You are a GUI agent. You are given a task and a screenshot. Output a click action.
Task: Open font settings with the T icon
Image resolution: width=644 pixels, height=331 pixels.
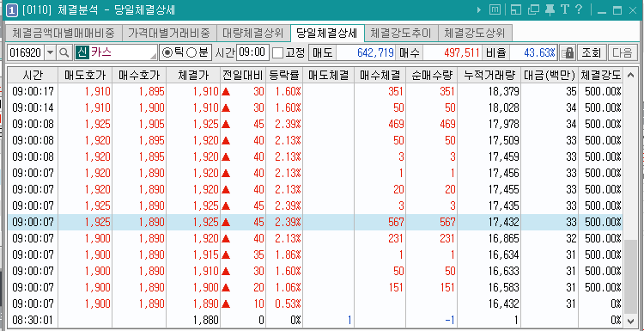click(x=565, y=10)
